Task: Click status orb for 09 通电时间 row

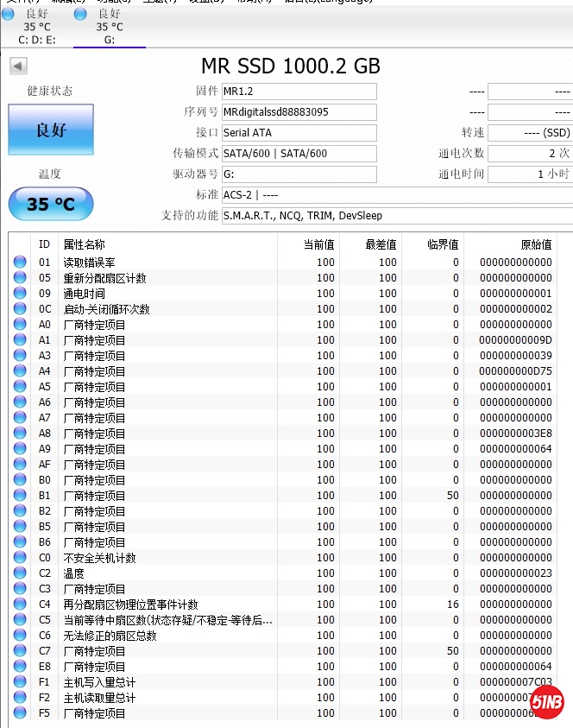Action: [20, 294]
